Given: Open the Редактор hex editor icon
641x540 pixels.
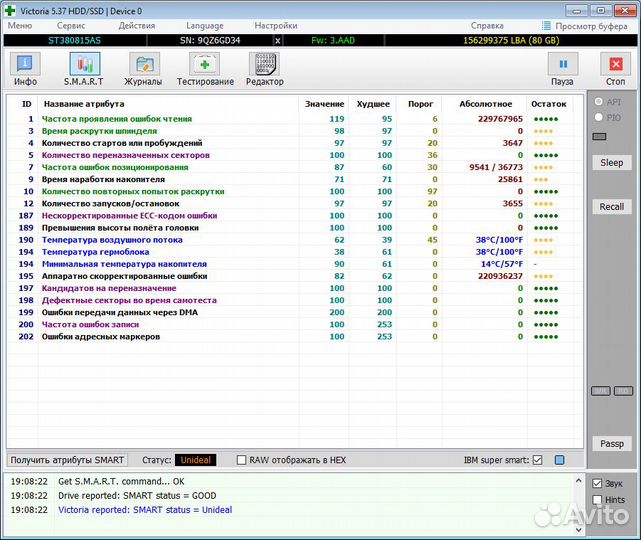Looking at the screenshot, I should [264, 65].
